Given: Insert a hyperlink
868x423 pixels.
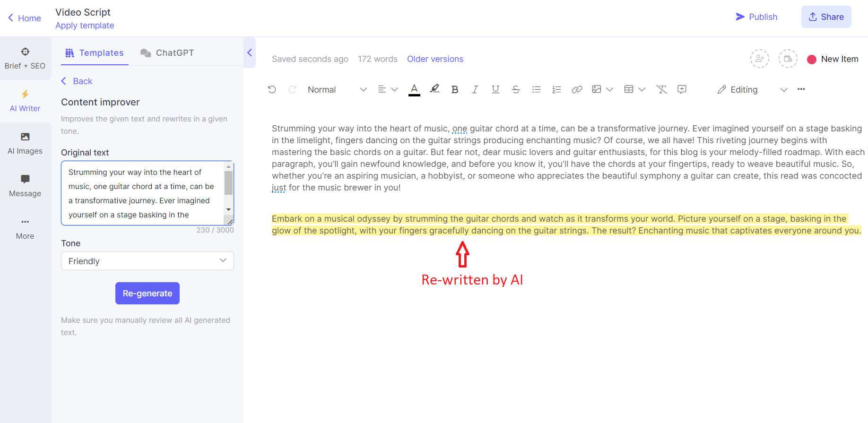Looking at the screenshot, I should [x=577, y=89].
